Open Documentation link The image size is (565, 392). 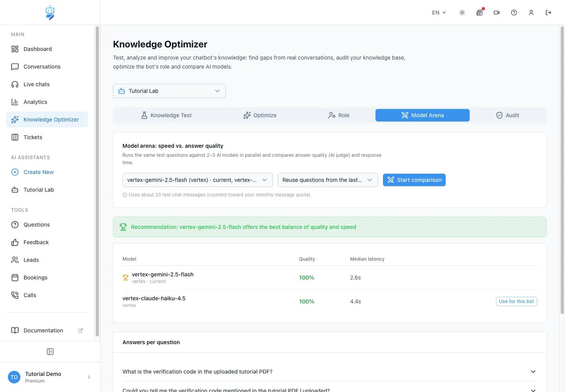pos(47,330)
